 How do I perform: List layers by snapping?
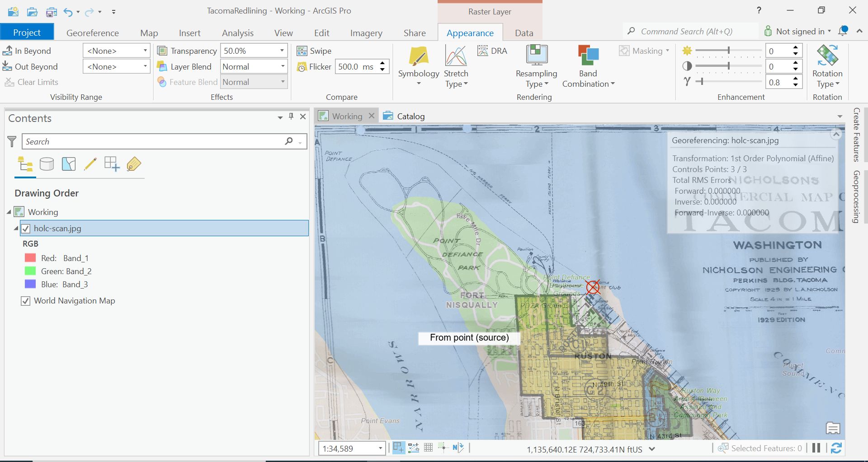[112, 164]
